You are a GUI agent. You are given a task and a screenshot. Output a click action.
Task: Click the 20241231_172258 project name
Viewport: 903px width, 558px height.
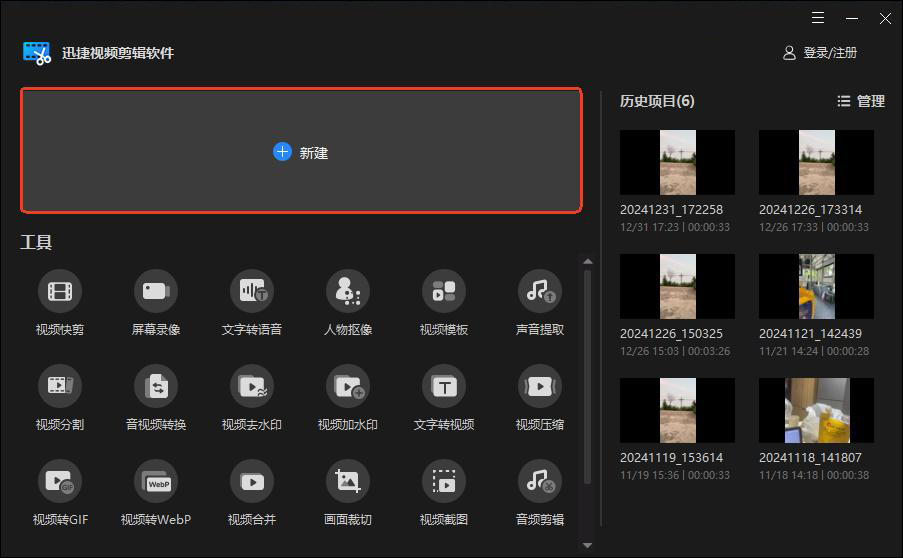click(x=671, y=210)
